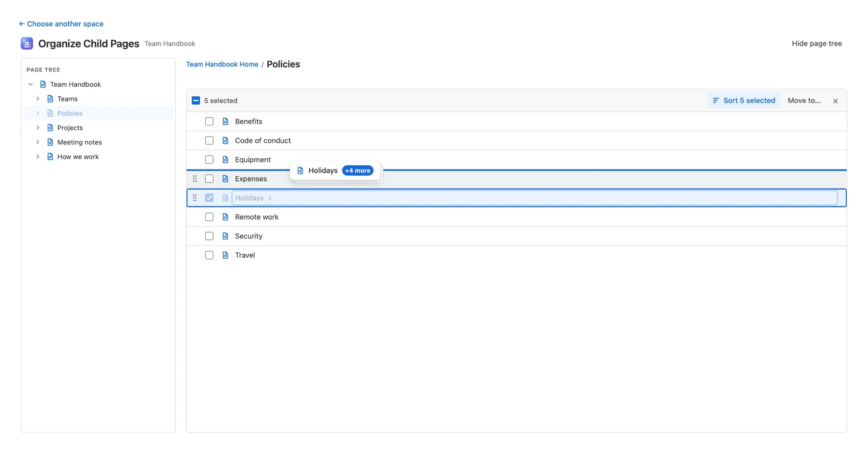868x472 pixels.
Task: Grab the drag handle on Expenses row
Action: pyautogui.click(x=195, y=179)
